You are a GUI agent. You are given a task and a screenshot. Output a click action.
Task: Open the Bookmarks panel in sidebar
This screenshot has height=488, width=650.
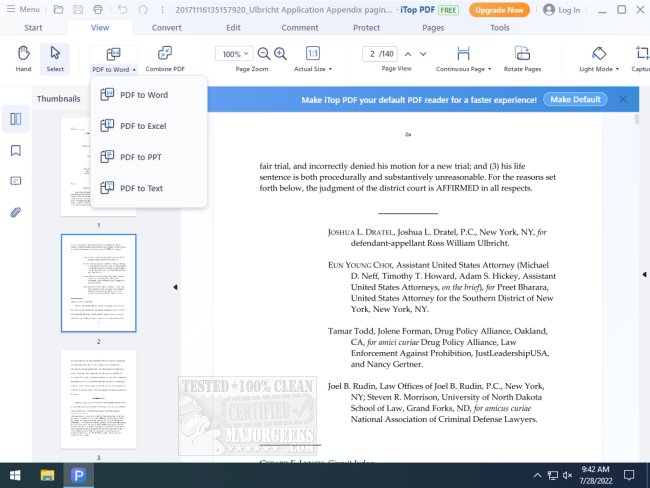16,151
